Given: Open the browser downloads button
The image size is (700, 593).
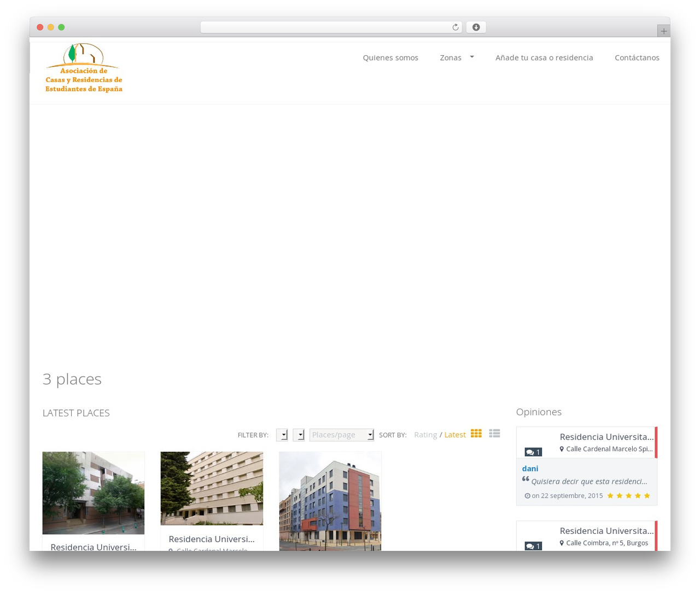Looking at the screenshot, I should (x=476, y=27).
